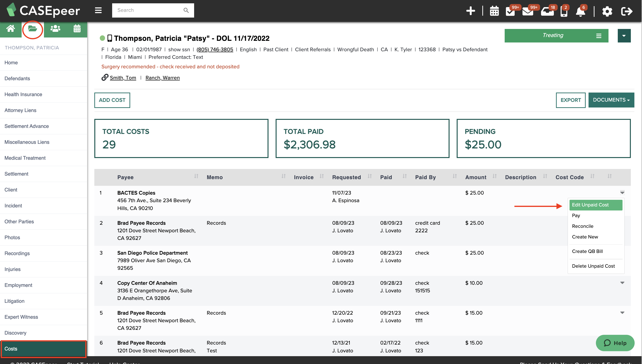
Task: Click the PENDING $25.00 summary card
Action: (543, 139)
